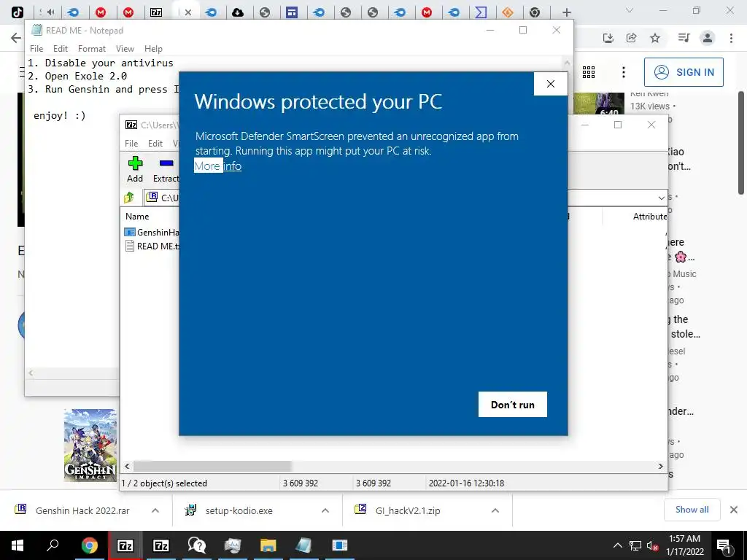Click SIGN IN button on YouTube
747x560 pixels.
tap(684, 72)
